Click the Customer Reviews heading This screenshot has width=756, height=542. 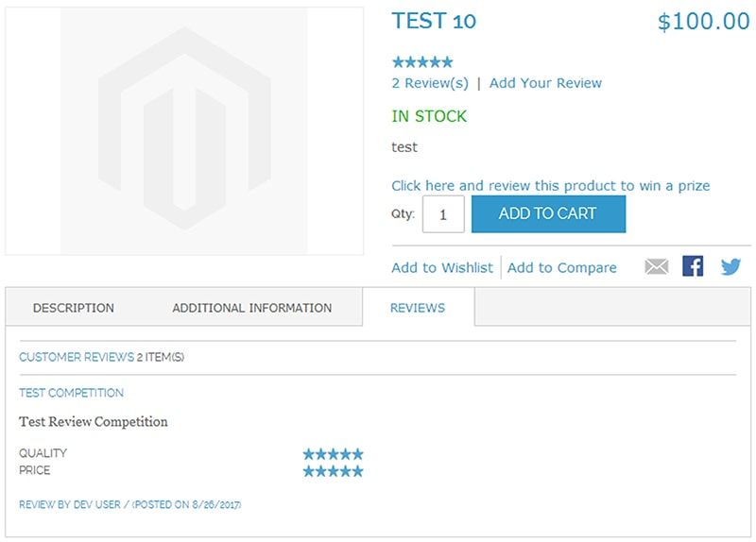(x=77, y=357)
